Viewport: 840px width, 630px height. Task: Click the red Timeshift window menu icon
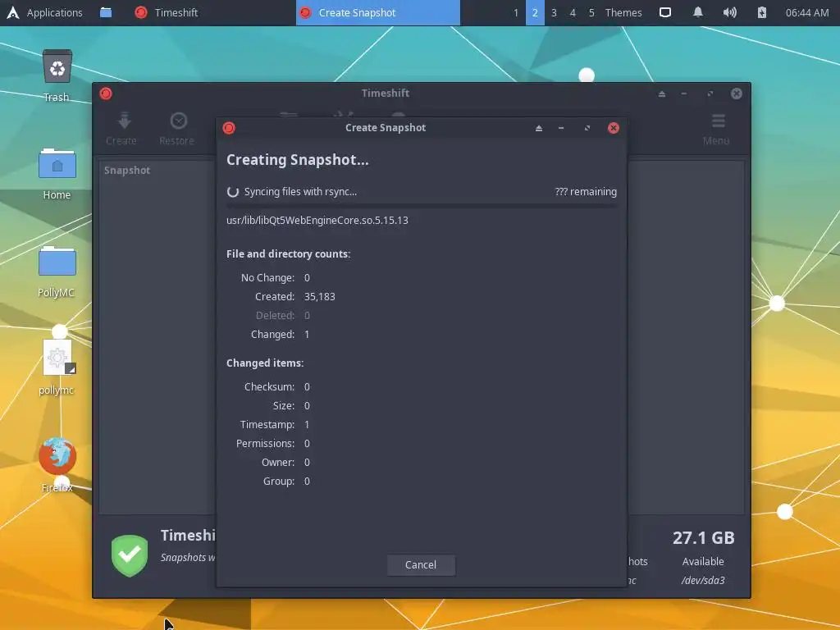point(106,94)
